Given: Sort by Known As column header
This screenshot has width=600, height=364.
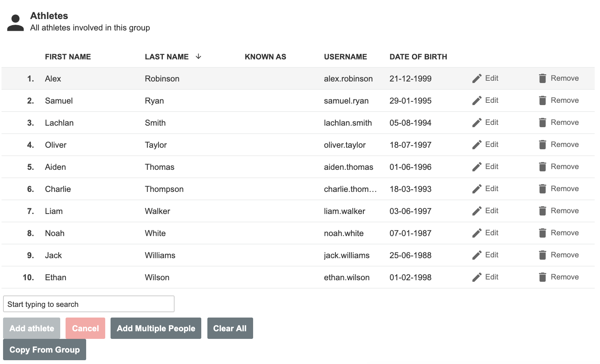Looking at the screenshot, I should [x=265, y=57].
